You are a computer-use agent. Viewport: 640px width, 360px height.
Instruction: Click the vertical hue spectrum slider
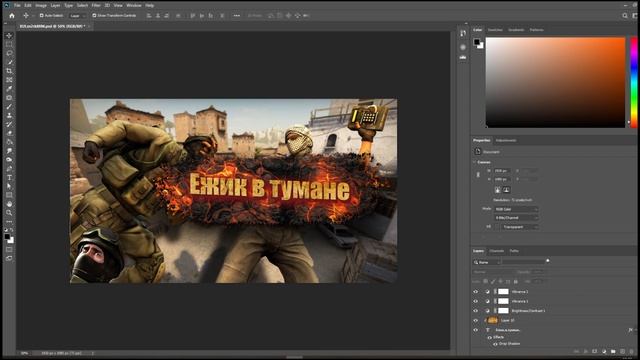tap(634, 82)
